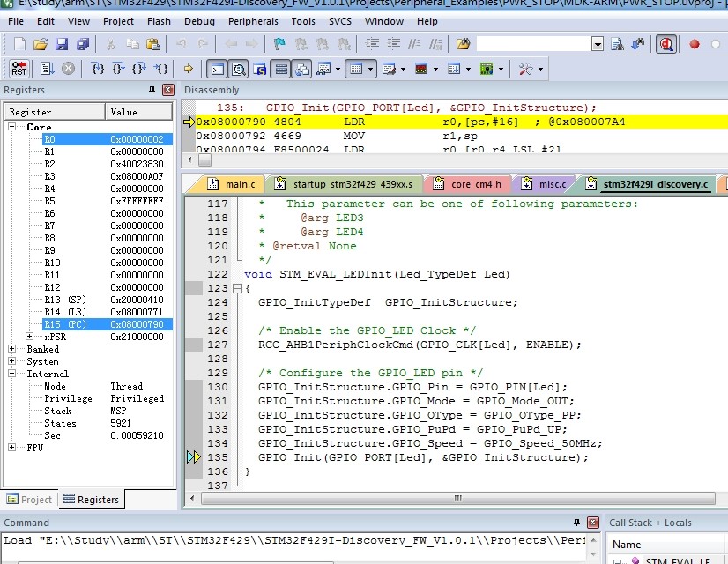728x564 pixels.
Task: Save the current file via floppy icon
Action: (x=62, y=44)
